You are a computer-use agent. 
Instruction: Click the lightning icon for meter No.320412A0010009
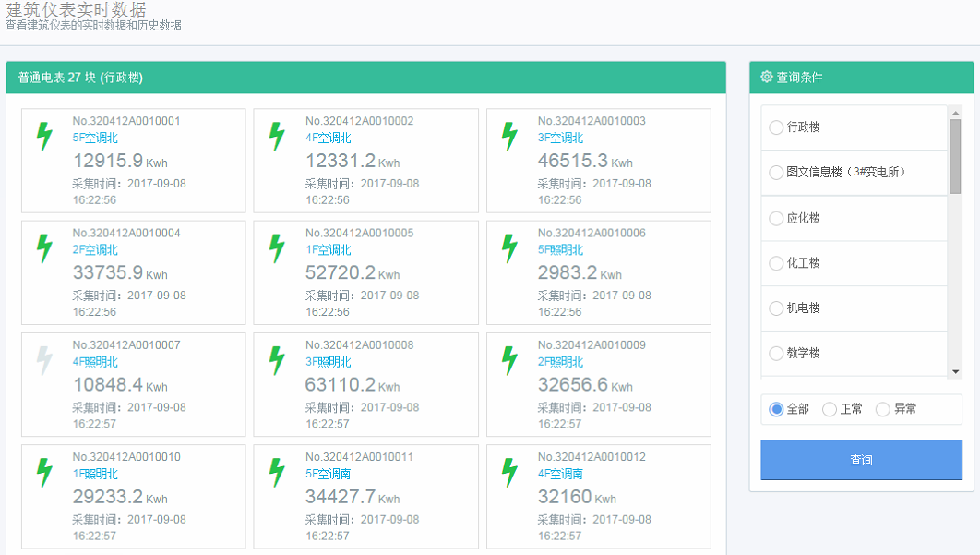coord(509,360)
